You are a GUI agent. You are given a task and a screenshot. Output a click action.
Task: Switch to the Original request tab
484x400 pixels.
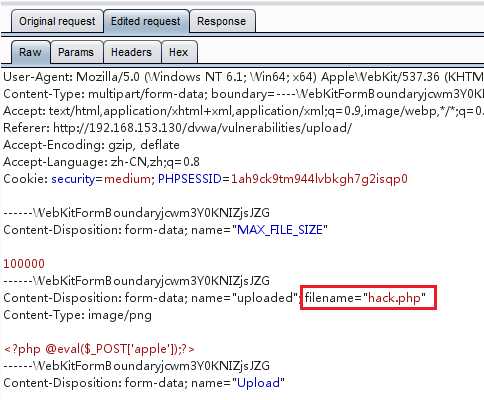[57, 21]
